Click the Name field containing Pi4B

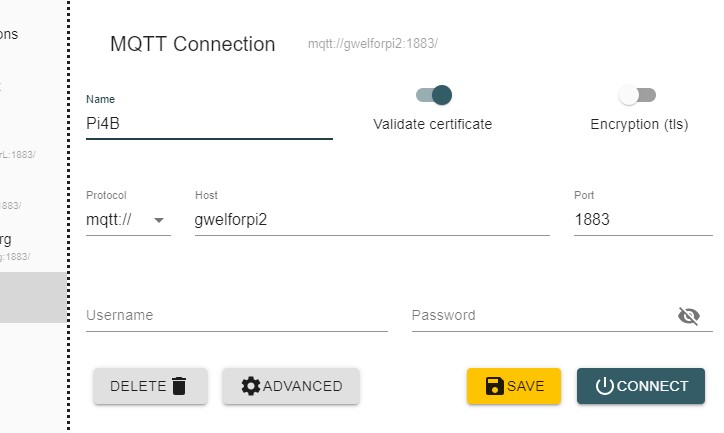209,124
